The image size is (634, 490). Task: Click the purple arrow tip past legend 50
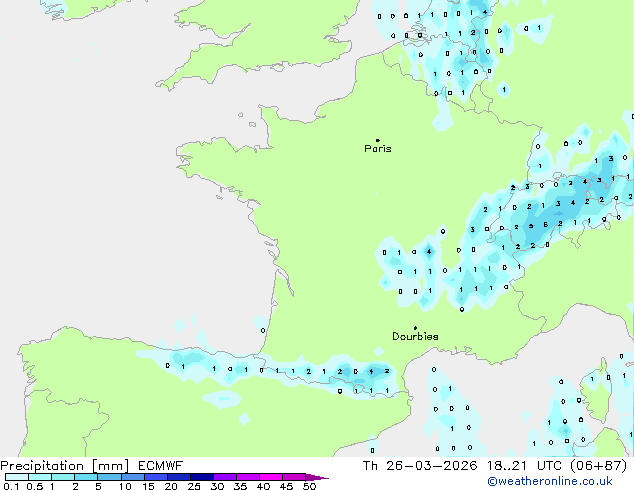(x=317, y=477)
